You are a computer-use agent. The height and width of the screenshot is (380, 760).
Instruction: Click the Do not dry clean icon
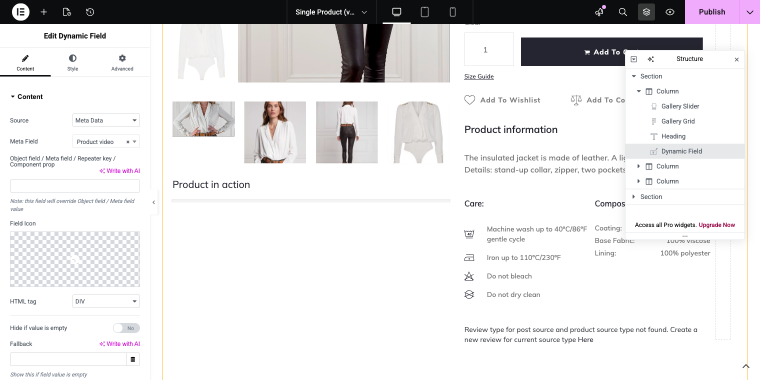[x=469, y=295]
